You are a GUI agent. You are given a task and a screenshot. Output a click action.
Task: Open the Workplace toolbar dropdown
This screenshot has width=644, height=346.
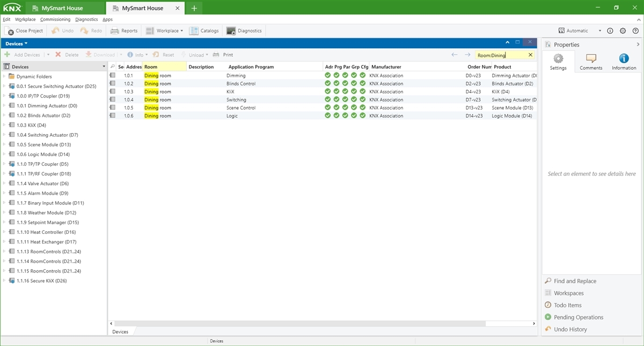click(x=181, y=31)
